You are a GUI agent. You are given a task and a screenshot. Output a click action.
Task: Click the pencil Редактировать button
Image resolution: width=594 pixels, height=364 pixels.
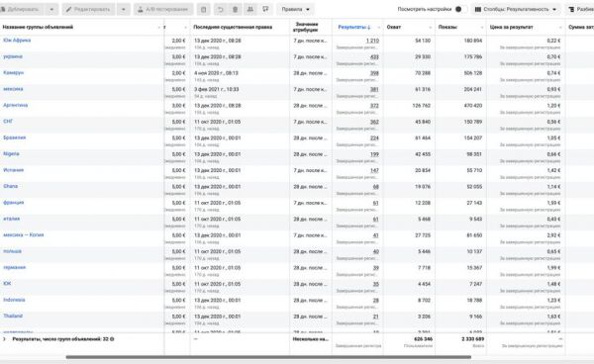click(x=89, y=9)
